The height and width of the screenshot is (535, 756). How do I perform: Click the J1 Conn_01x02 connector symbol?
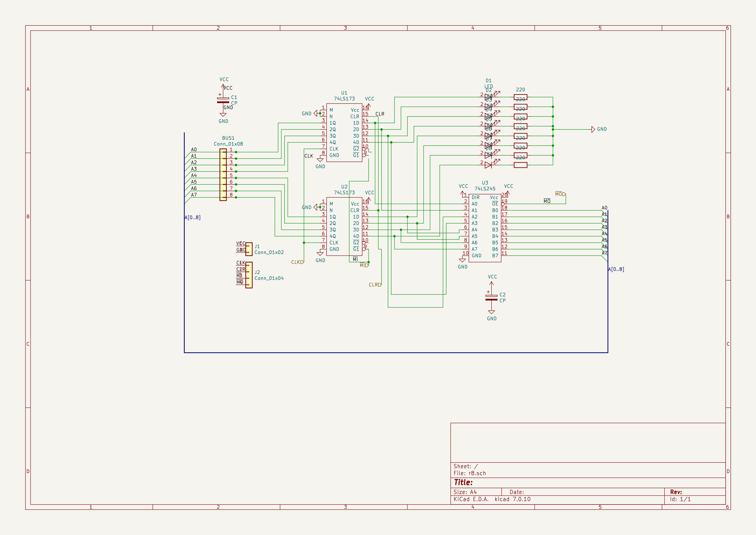click(249, 249)
